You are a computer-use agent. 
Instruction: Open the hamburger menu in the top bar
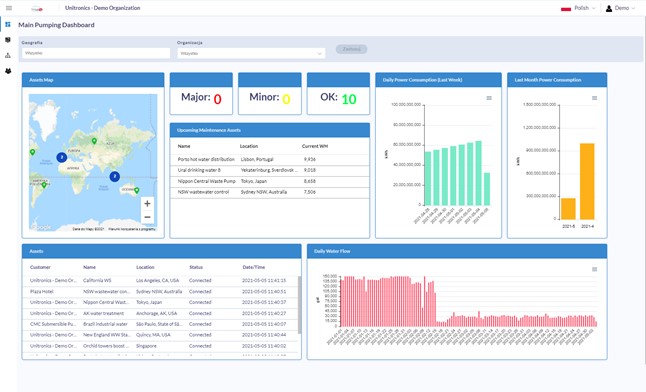click(9, 8)
